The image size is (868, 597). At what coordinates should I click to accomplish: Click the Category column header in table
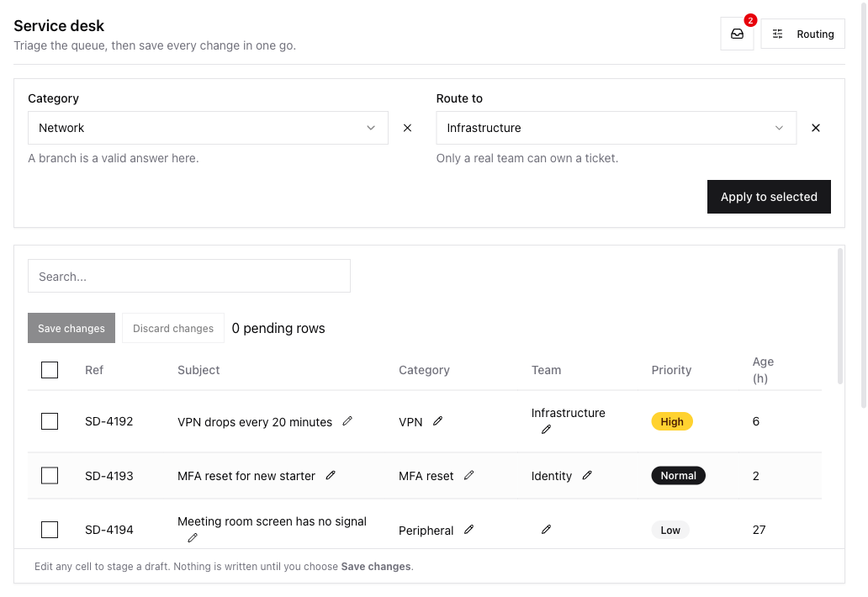pyautogui.click(x=424, y=370)
